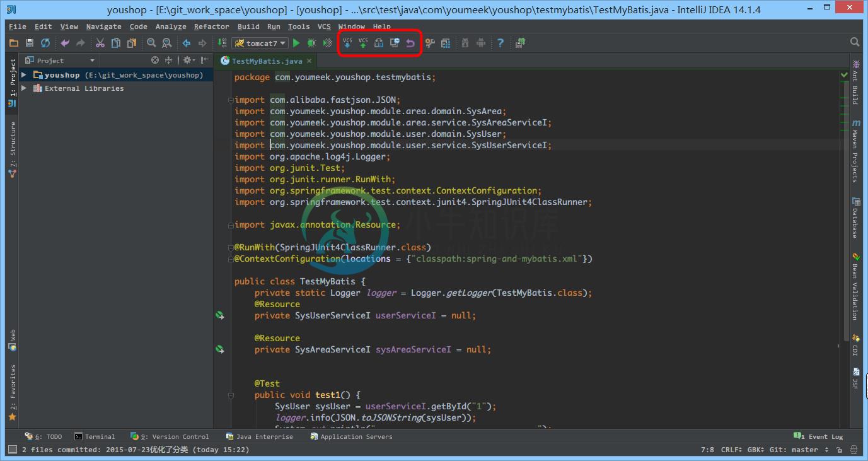
Task: Collapse the import block fold marker
Action: (x=231, y=100)
